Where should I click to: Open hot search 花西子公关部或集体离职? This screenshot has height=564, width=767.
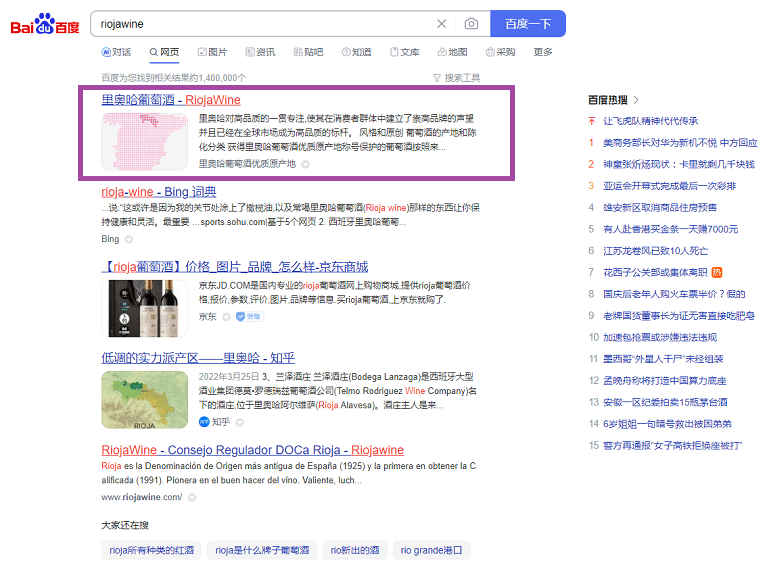coord(655,272)
